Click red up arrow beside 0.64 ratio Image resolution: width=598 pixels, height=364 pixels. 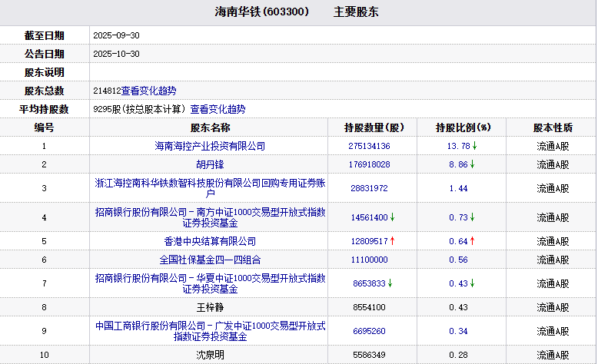point(473,241)
